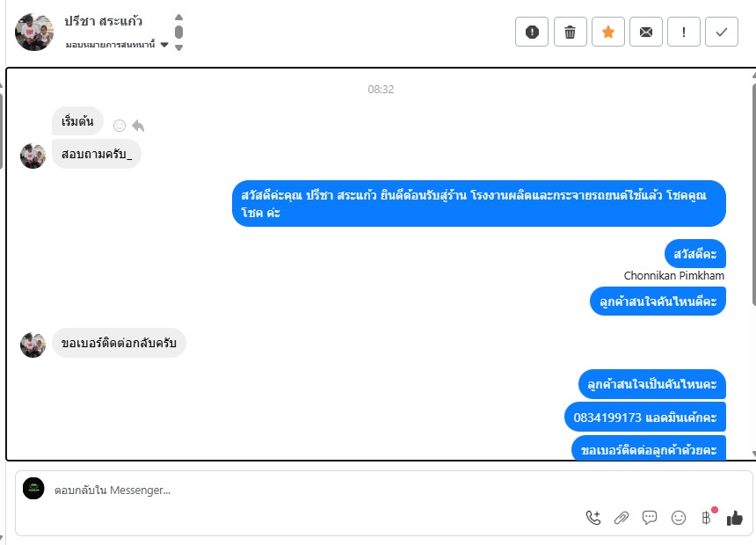
Task: Open the baht payment request icon
Action: [707, 518]
